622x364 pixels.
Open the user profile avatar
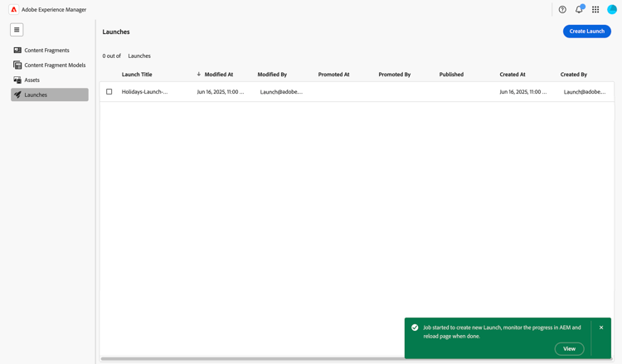612,9
